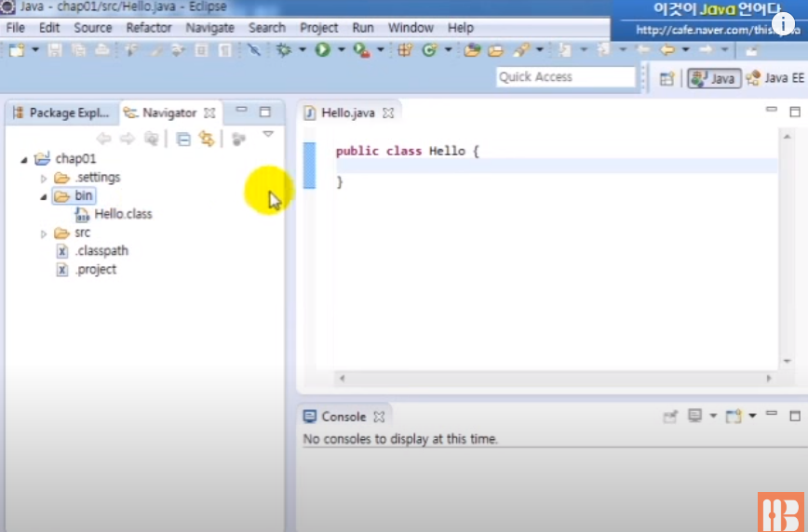Click the Pin Console icon
This screenshot has height=532, width=808.
(670, 416)
